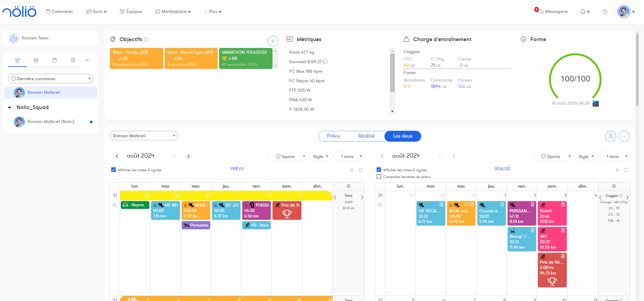Enable Comparer les stats du prévu
The image size is (644, 301).
[379, 177]
